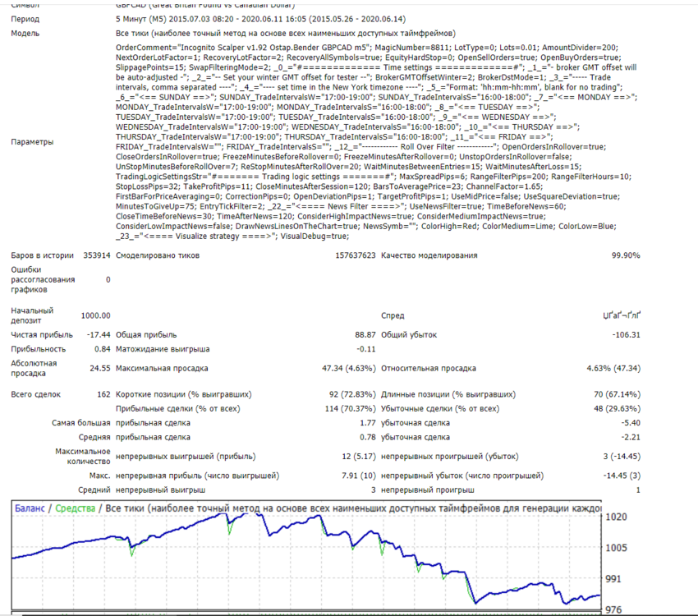
Task: Select loss trades value 48 (29.63%)
Action: click(618, 408)
